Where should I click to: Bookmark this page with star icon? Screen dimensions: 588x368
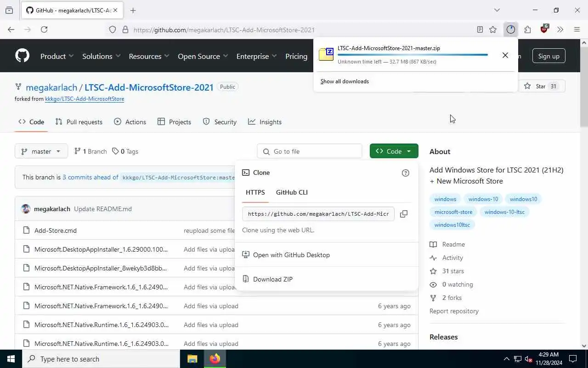[493, 29]
